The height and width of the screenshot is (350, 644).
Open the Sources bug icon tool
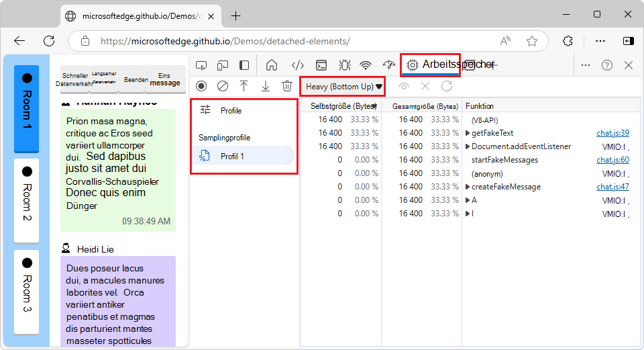coord(344,65)
